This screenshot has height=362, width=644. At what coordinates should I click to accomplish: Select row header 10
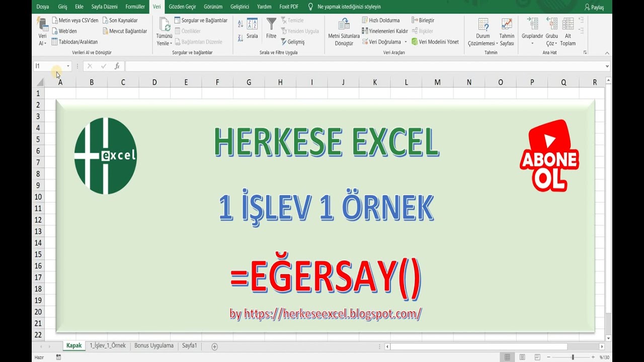(x=38, y=197)
